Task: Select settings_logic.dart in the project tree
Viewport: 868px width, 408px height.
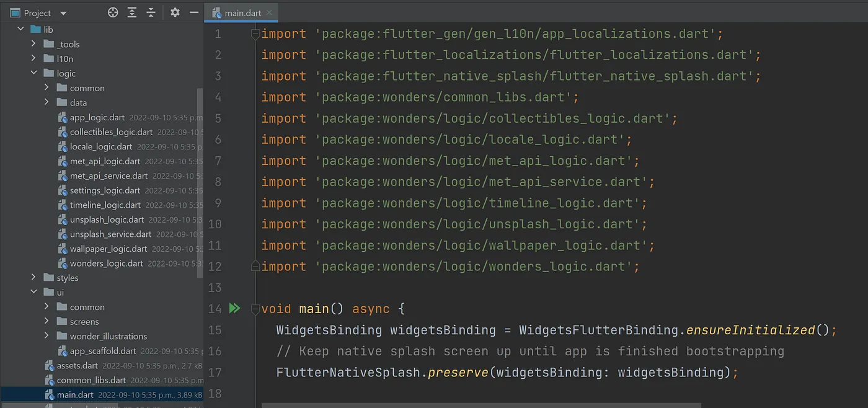Action: click(104, 190)
